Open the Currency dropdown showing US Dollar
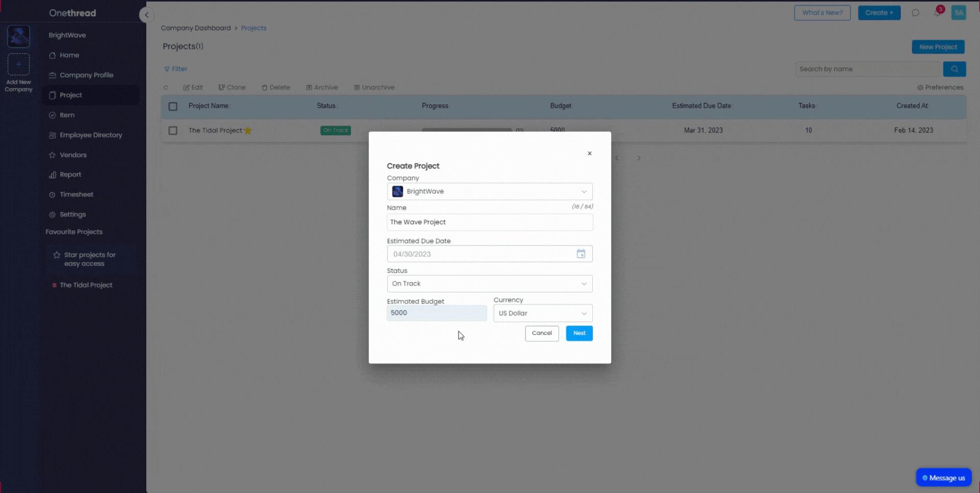The height and width of the screenshot is (493, 980). pos(542,313)
